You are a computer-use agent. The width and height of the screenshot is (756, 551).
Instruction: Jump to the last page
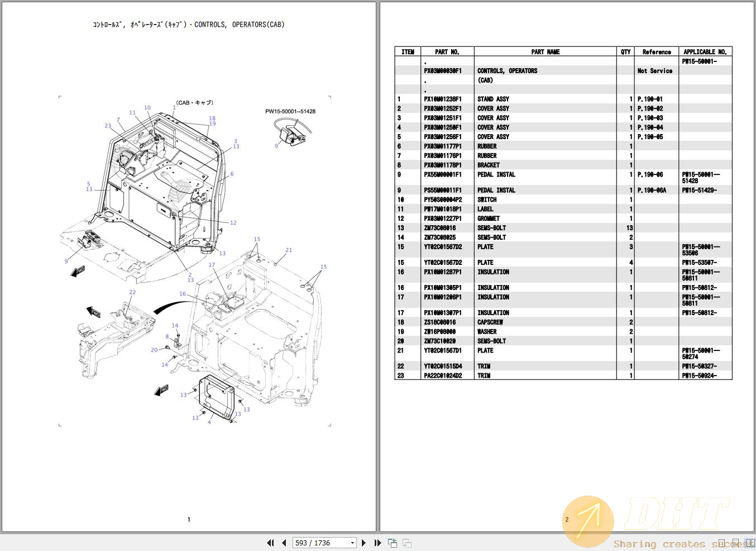click(x=377, y=543)
